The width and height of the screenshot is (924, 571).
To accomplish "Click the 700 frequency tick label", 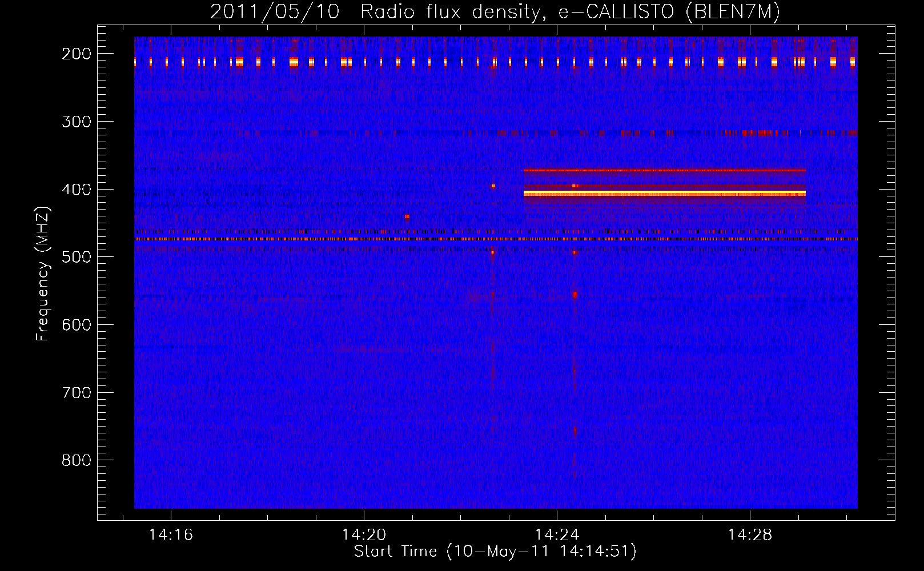I will 77,393.
